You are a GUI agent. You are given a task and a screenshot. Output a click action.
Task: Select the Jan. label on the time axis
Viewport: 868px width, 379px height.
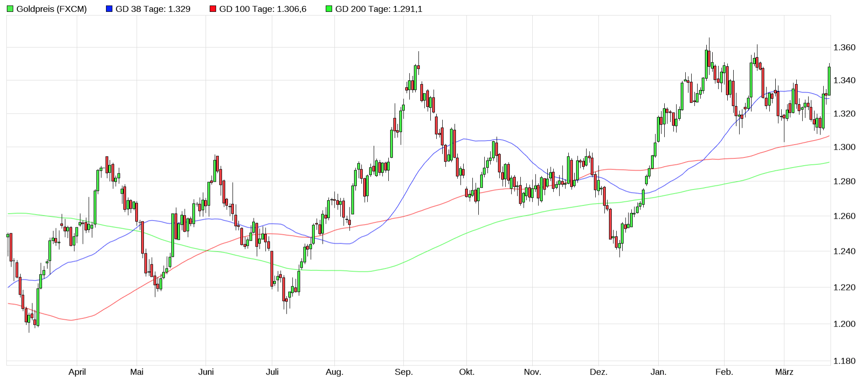tap(658, 372)
